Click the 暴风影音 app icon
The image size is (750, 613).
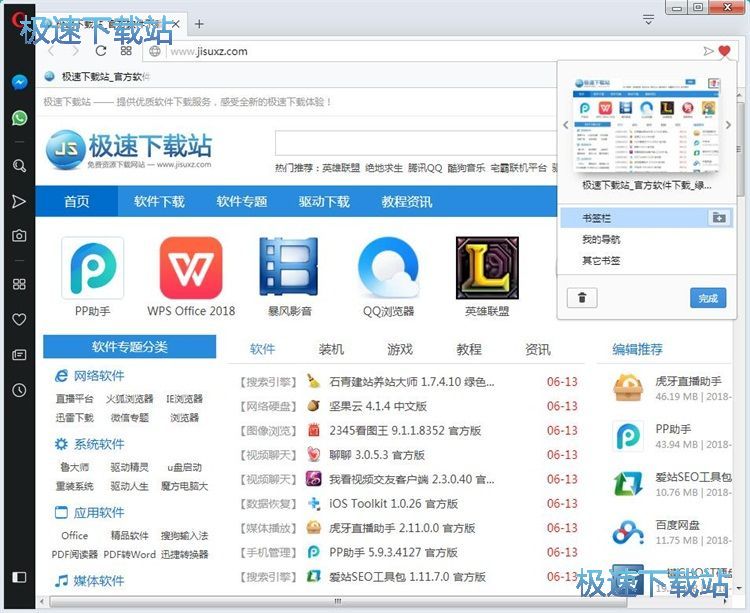click(289, 267)
